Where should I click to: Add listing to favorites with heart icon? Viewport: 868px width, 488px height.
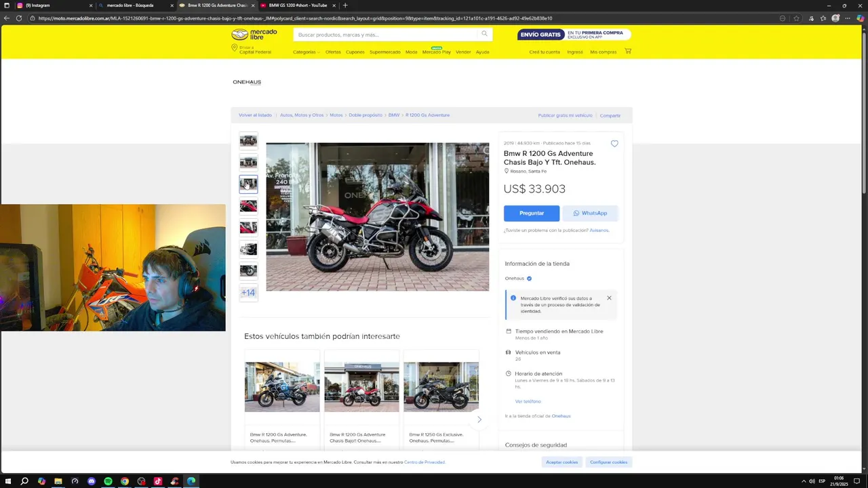[x=614, y=144]
